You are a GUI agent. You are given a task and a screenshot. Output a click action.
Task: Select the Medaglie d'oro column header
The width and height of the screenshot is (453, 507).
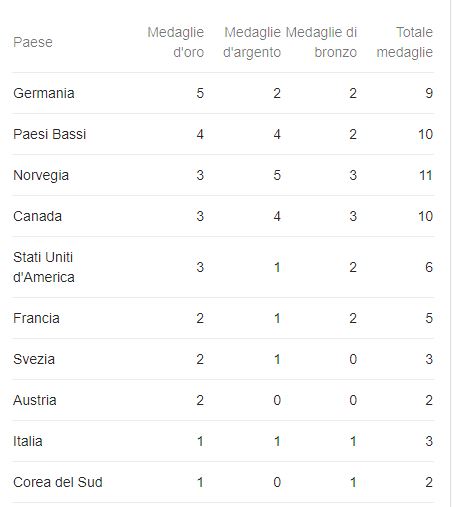176,42
